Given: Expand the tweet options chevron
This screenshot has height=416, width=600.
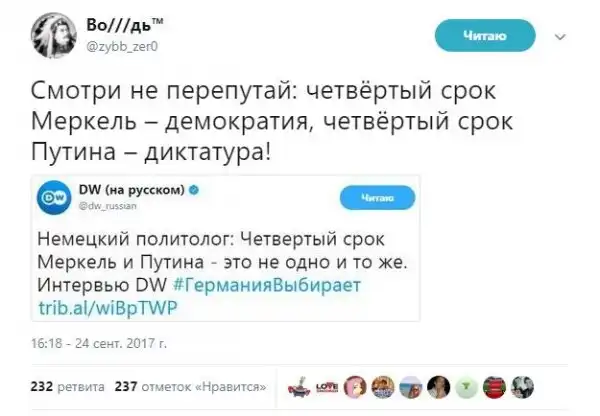Looking at the screenshot, I should coord(560,37).
